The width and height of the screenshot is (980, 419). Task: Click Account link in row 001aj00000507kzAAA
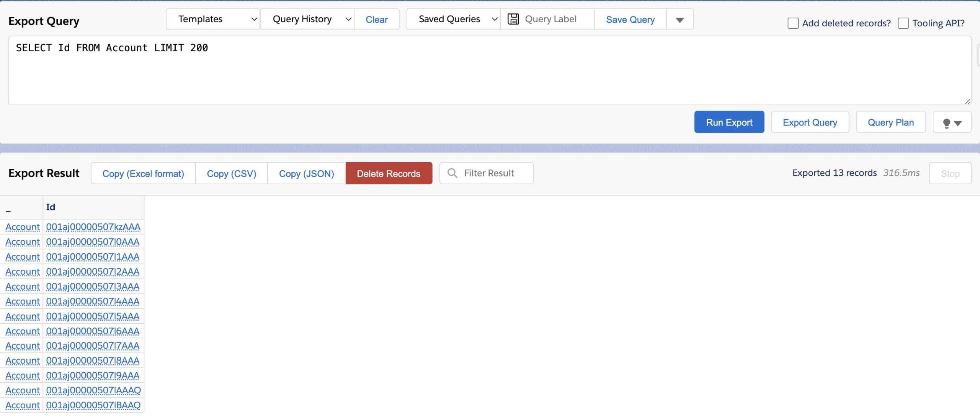click(x=23, y=227)
